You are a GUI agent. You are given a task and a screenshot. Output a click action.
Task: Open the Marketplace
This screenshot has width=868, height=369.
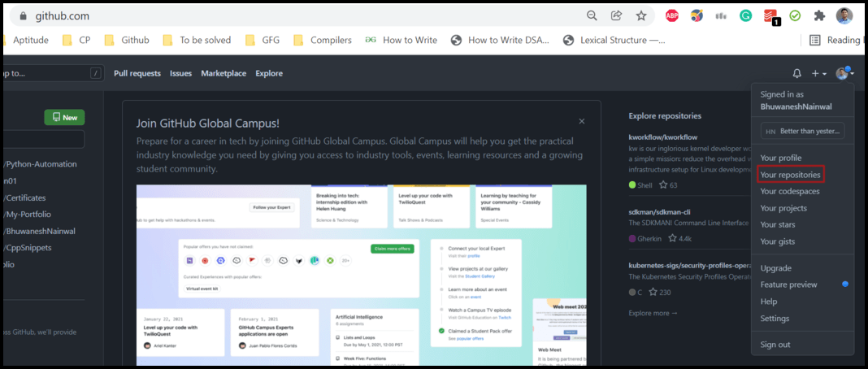point(224,73)
